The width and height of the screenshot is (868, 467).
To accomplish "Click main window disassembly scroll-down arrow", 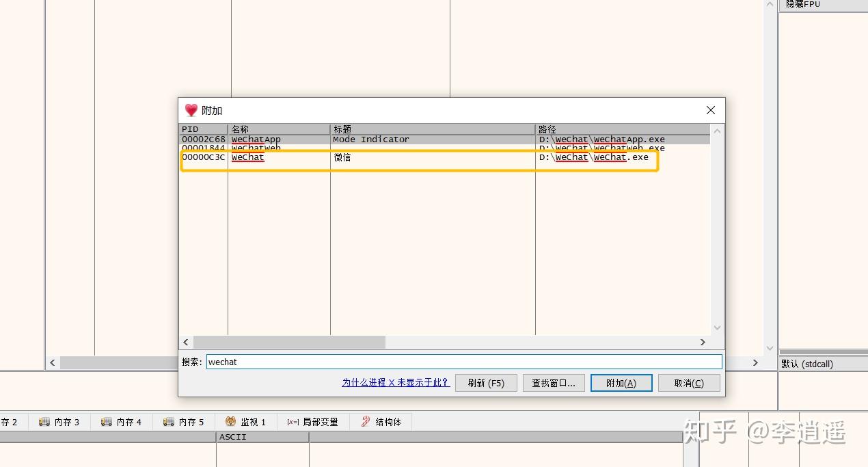I will click(x=770, y=348).
